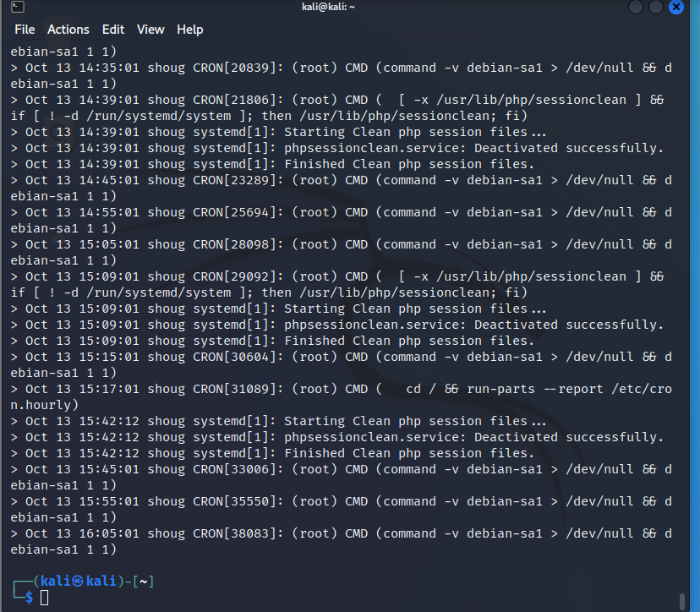
Task: Click the [~] path in the prompt
Action: click(x=142, y=580)
